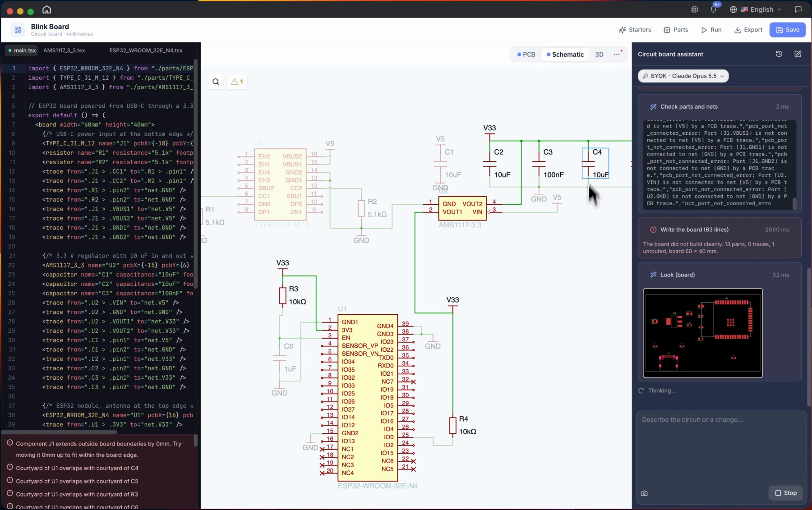
Task: Click the Courtyard of U1 overlaps R3 error
Action: (x=77, y=494)
